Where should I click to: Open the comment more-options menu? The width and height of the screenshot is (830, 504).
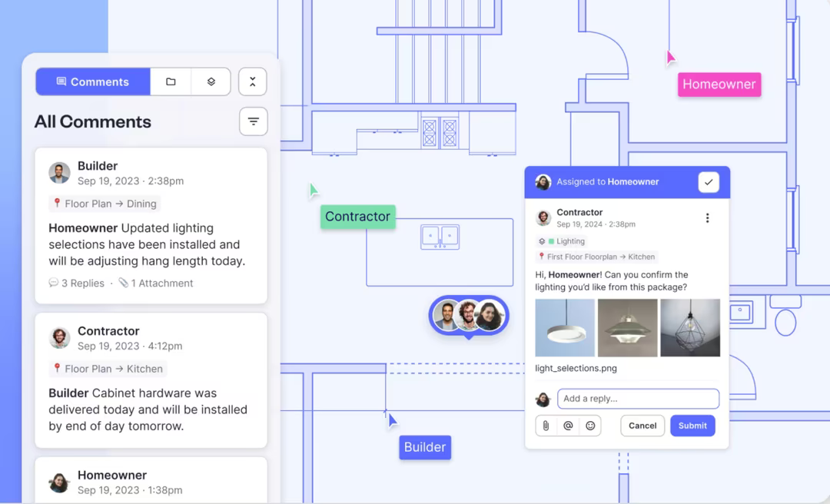[707, 218]
